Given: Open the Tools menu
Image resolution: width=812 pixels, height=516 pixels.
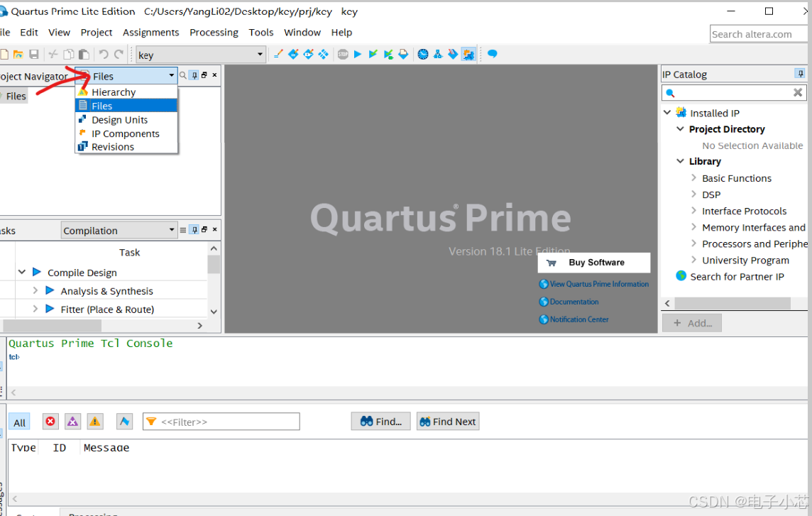Looking at the screenshot, I should (x=260, y=32).
